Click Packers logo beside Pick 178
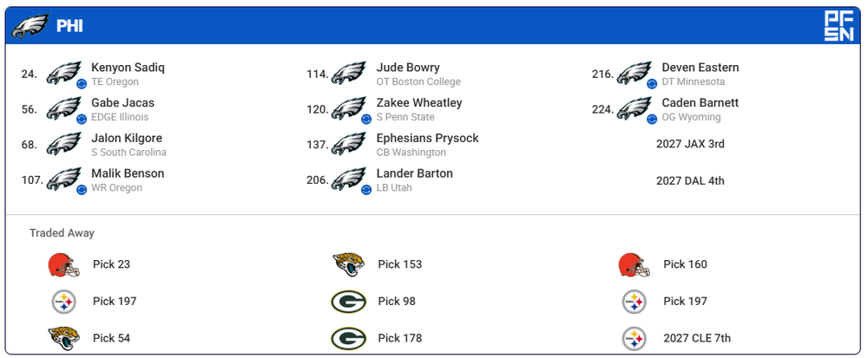Image resolution: width=868 pixels, height=358 pixels. coord(348,338)
